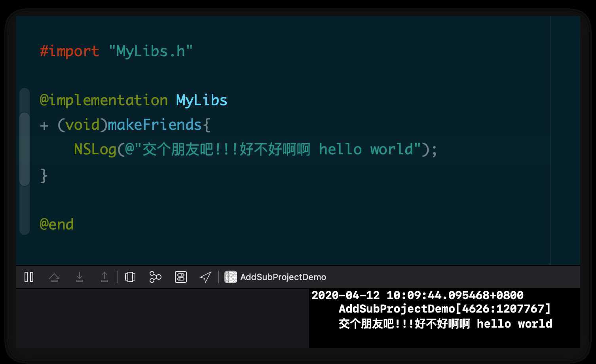
Task: Click the empty variables view pane
Action: point(162,318)
